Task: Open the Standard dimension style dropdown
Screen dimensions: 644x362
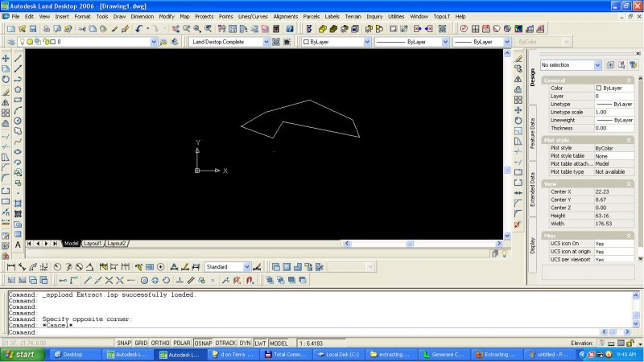Action: pos(247,267)
